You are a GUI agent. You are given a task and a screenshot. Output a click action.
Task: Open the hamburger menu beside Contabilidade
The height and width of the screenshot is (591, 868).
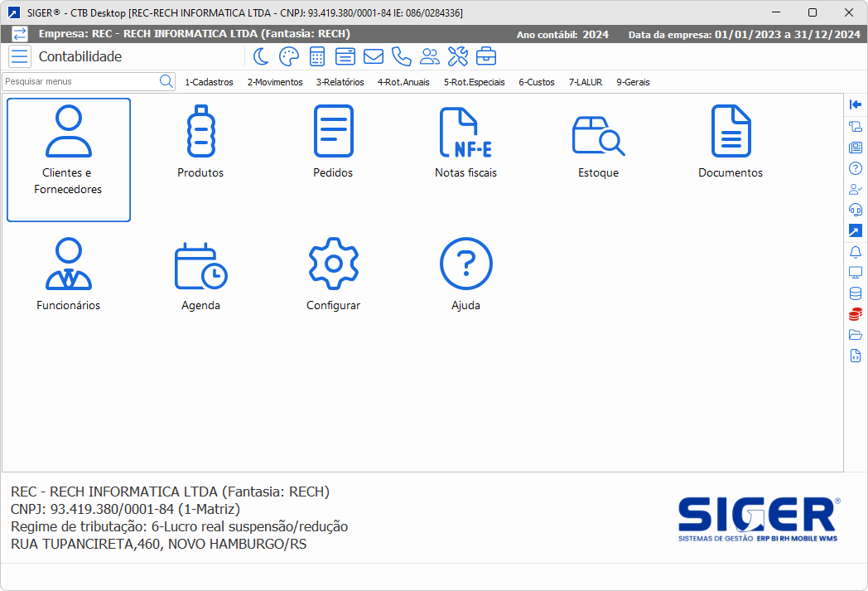click(20, 56)
